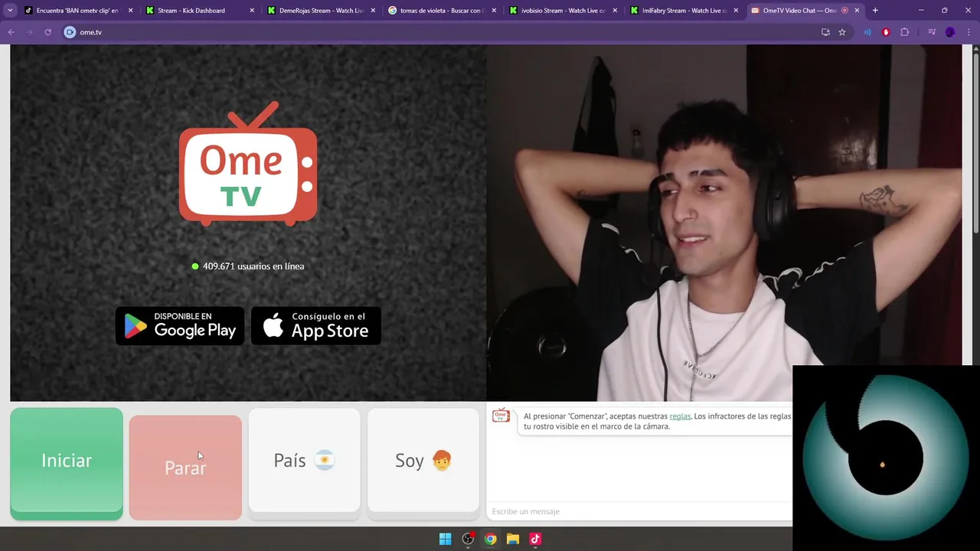Switch to the ivobisio Stream tab
This screenshot has height=551, width=980.
[x=563, y=11]
